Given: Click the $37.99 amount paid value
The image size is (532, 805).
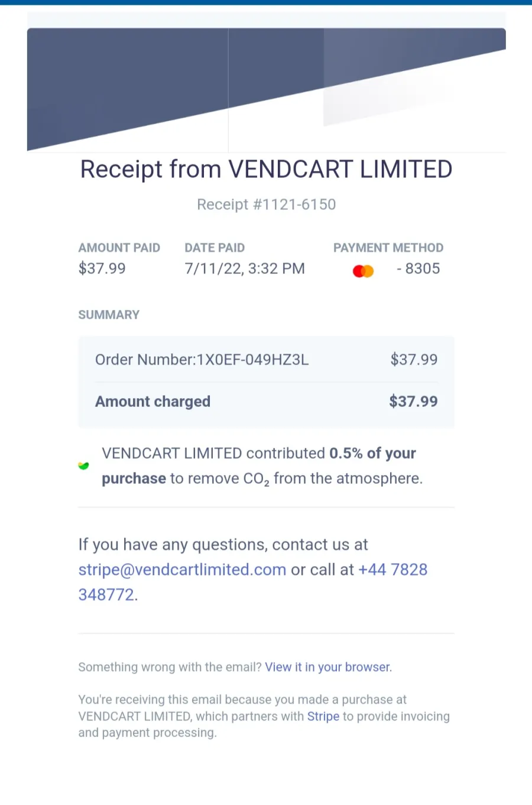Looking at the screenshot, I should [x=102, y=269].
